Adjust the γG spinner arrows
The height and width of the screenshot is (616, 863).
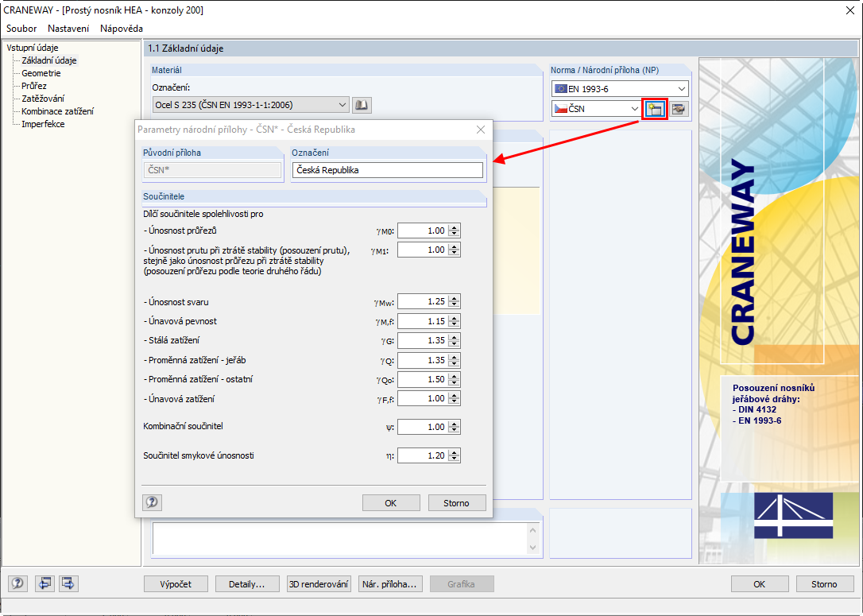pyautogui.click(x=454, y=340)
